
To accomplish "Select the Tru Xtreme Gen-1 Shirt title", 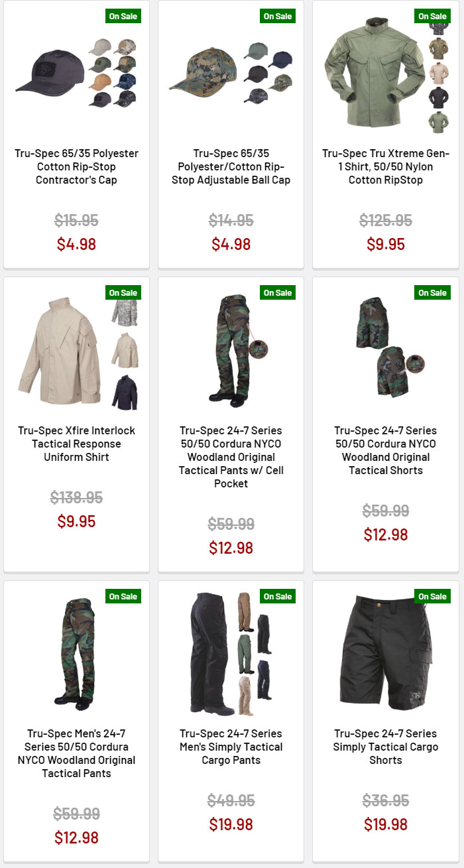I will tap(386, 166).
